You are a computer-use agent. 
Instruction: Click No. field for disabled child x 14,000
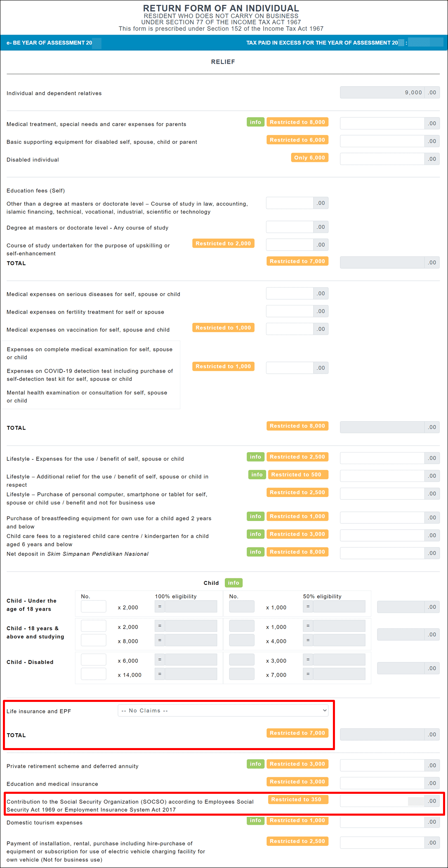click(94, 674)
